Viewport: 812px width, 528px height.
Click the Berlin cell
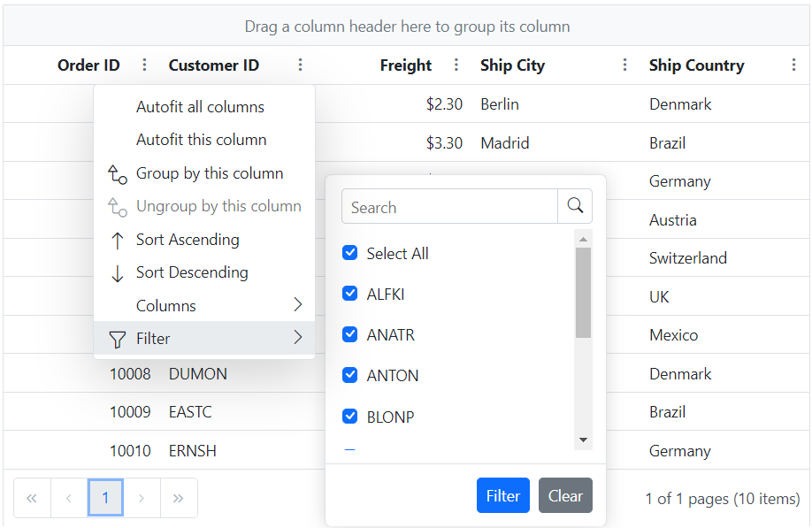500,104
